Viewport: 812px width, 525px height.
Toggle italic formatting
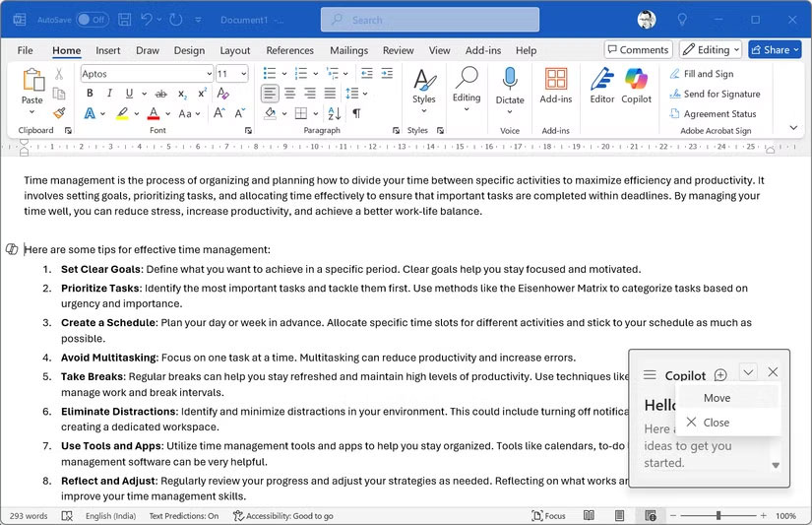pyautogui.click(x=108, y=94)
